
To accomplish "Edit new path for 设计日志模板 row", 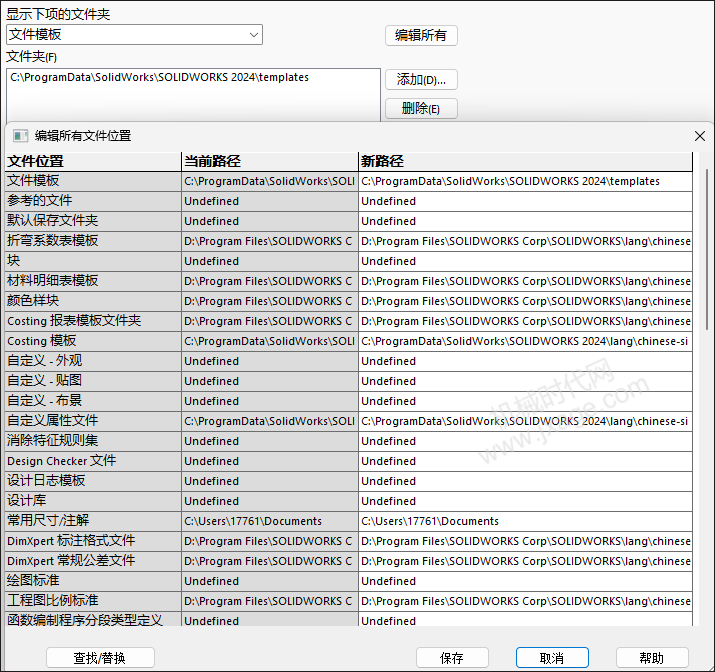I will tap(525, 481).
